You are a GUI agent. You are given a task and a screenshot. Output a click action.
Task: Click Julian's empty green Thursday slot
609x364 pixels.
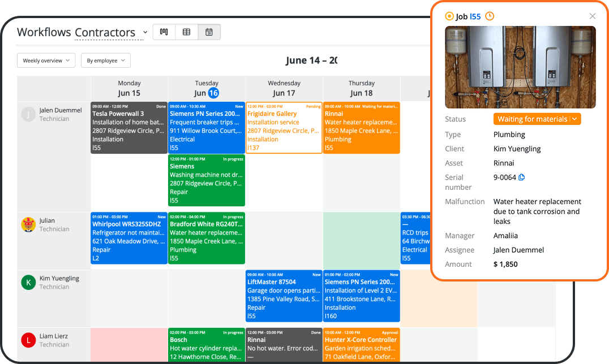pos(361,241)
